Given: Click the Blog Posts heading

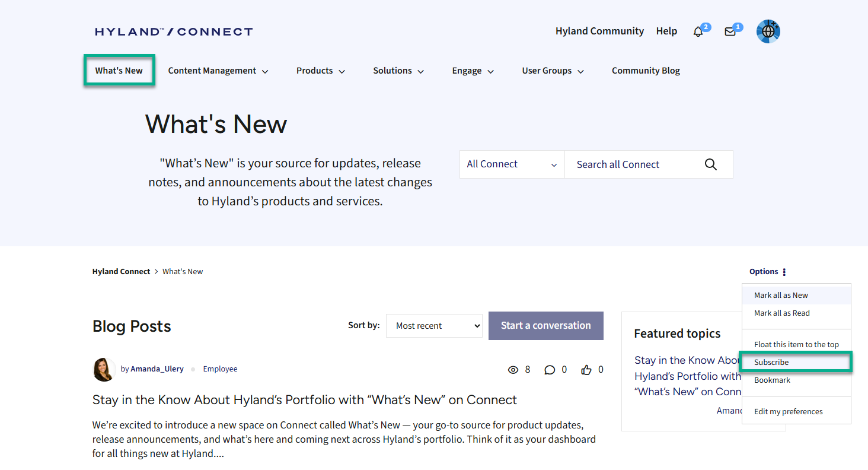Looking at the screenshot, I should pyautogui.click(x=132, y=326).
